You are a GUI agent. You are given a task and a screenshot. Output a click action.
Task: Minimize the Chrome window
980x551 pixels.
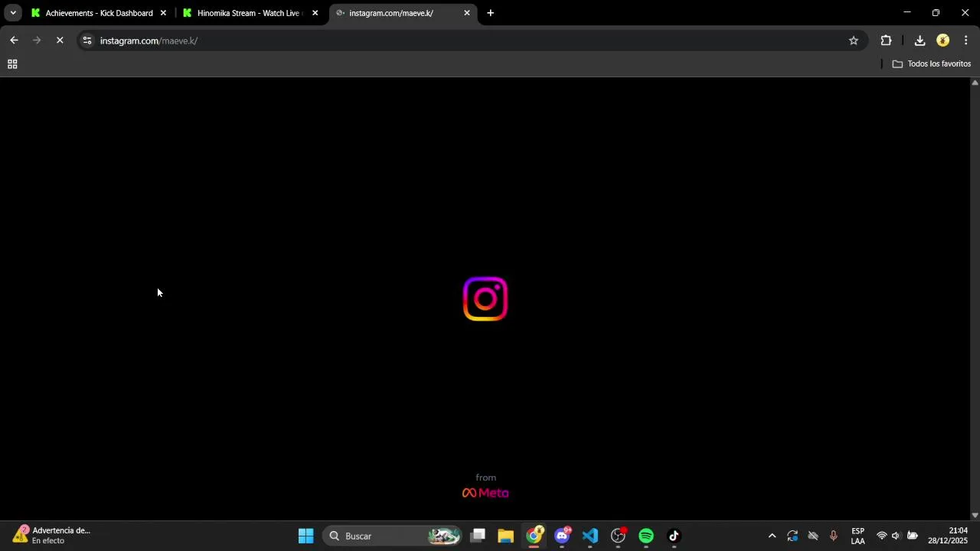[x=907, y=13]
